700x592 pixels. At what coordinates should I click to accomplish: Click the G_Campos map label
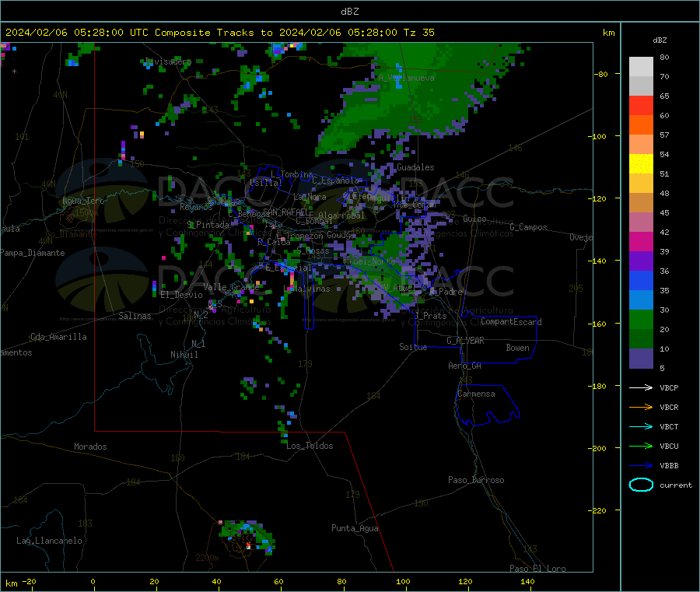click(528, 227)
